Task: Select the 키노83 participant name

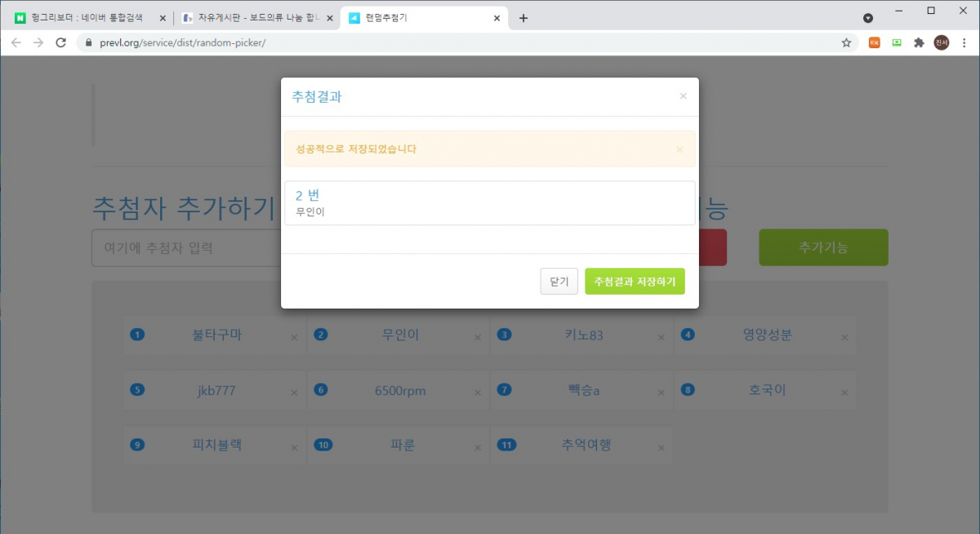Action: click(x=584, y=335)
